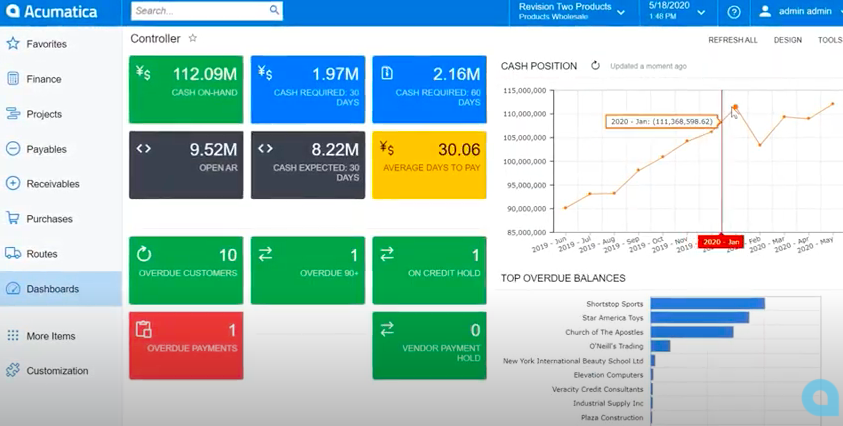
Task: Click the Veracity Credit Consultants label
Action: tap(598, 389)
